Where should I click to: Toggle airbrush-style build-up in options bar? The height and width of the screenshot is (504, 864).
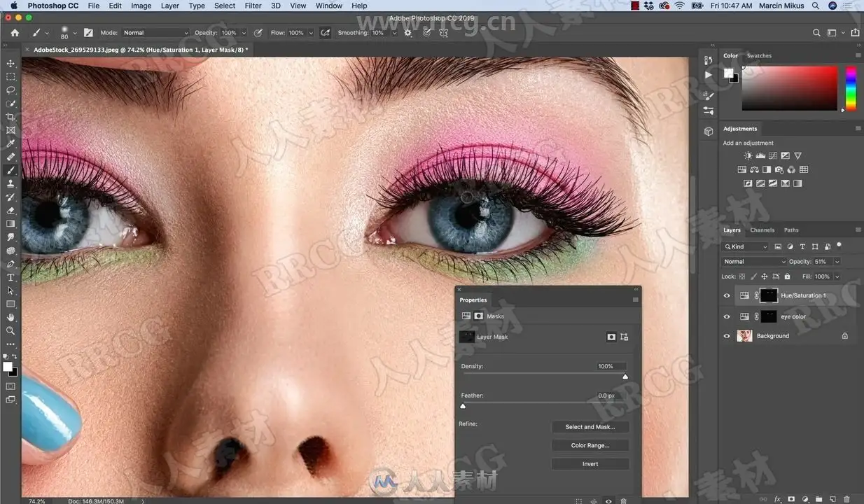point(326,33)
